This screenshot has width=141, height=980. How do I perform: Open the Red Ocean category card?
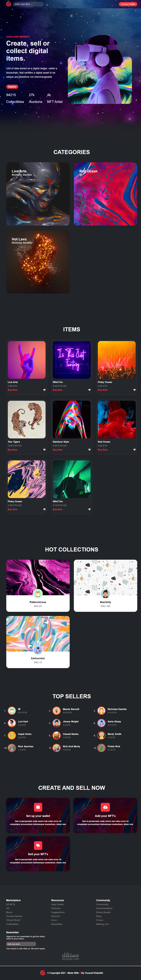point(105,194)
